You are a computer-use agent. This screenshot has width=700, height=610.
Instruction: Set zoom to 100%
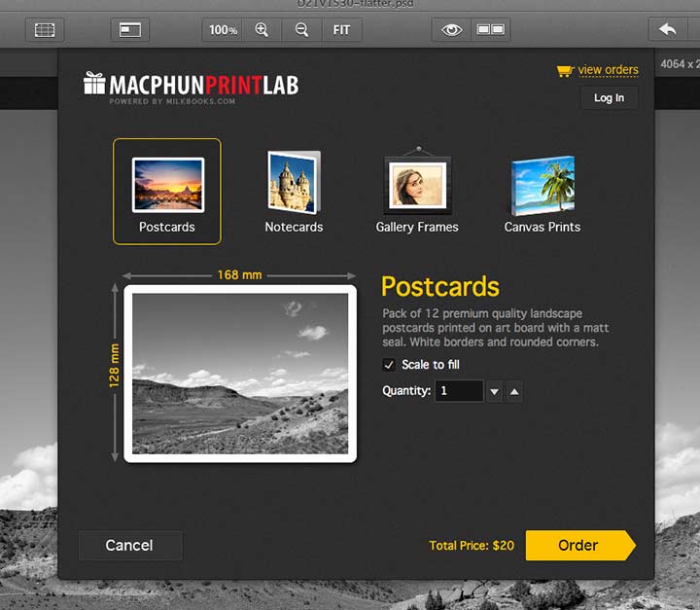pos(223,30)
